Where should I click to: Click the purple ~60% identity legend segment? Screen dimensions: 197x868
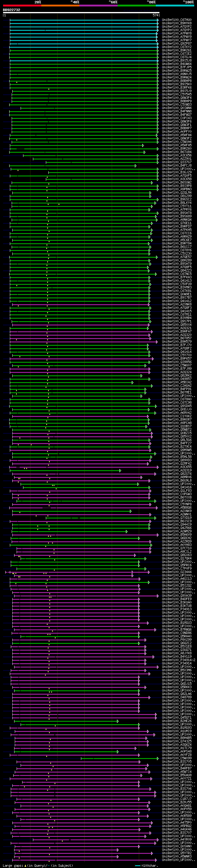(99, 6)
